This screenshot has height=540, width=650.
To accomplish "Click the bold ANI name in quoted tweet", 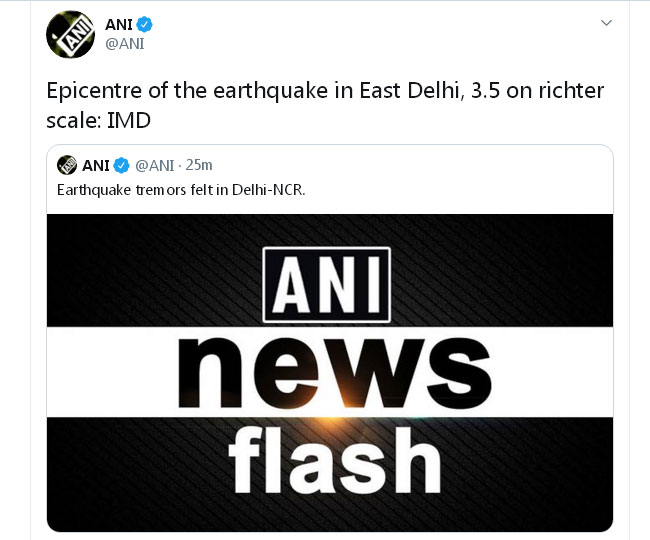I will (96, 165).
